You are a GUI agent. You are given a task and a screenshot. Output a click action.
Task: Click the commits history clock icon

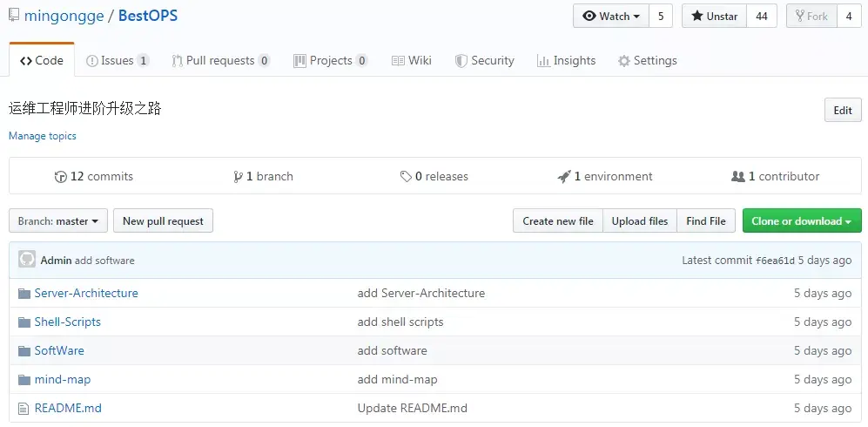tap(60, 177)
